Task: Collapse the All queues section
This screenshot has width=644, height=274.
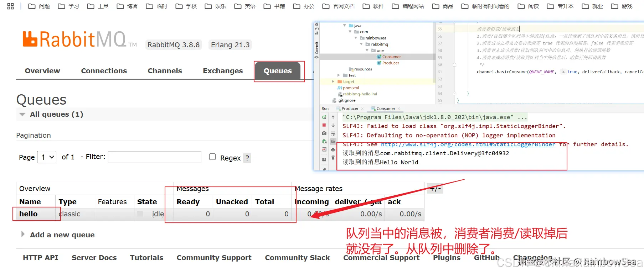Action: point(22,115)
